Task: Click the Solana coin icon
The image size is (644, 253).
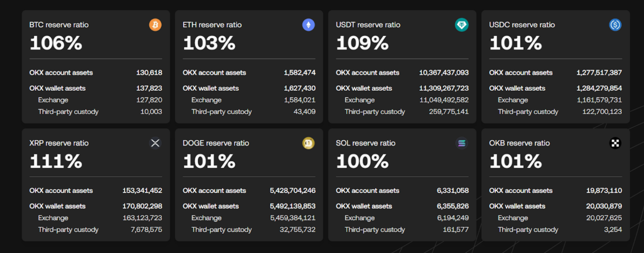Action: (x=462, y=143)
